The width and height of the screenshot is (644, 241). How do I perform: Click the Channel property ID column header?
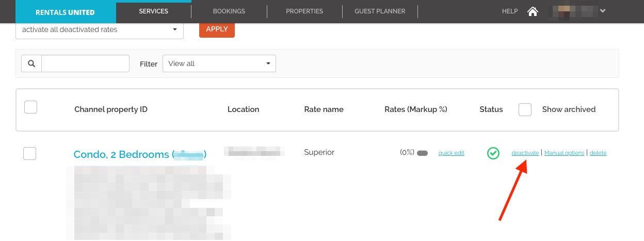[111, 109]
